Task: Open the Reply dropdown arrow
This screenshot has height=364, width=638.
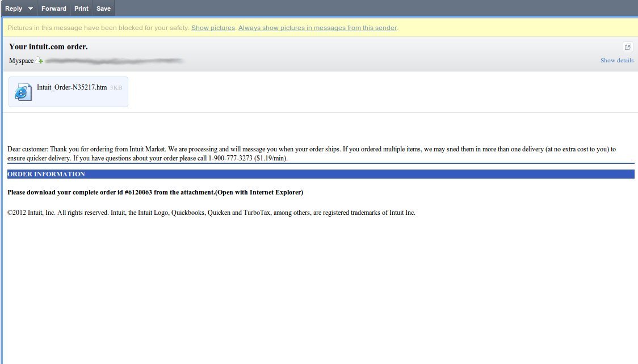Action: click(x=31, y=9)
